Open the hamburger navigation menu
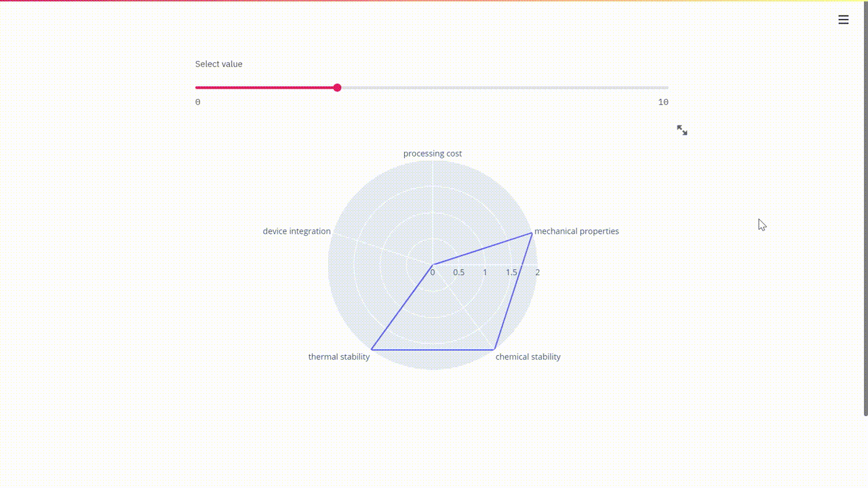 click(843, 20)
